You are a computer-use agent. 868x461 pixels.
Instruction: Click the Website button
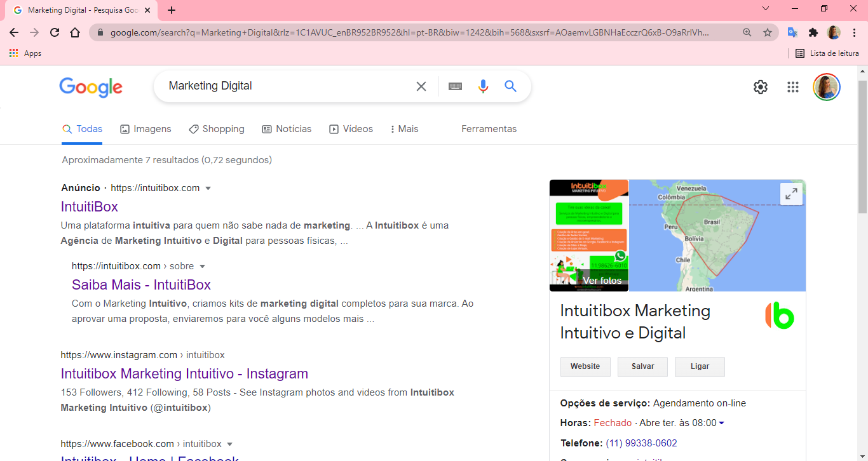pyautogui.click(x=585, y=366)
